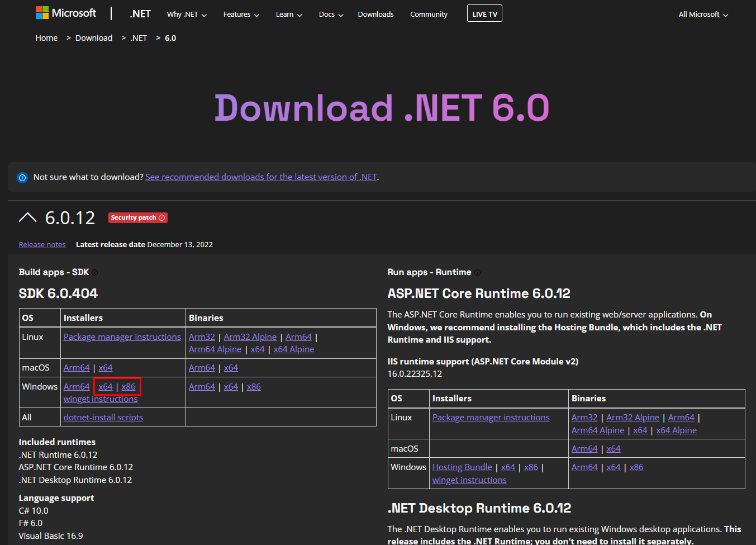Download ASP.NET Core Runtime Windows Arm64 binary
The width and height of the screenshot is (756, 545).
(584, 467)
